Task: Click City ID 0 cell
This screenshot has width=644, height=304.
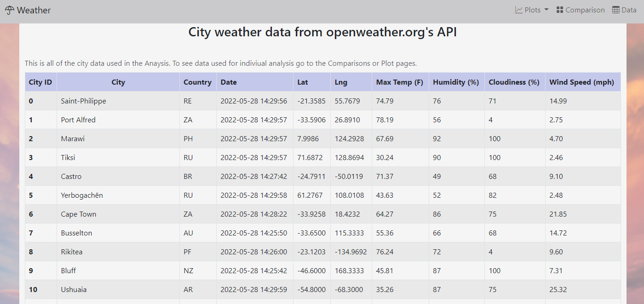Action: point(41,101)
